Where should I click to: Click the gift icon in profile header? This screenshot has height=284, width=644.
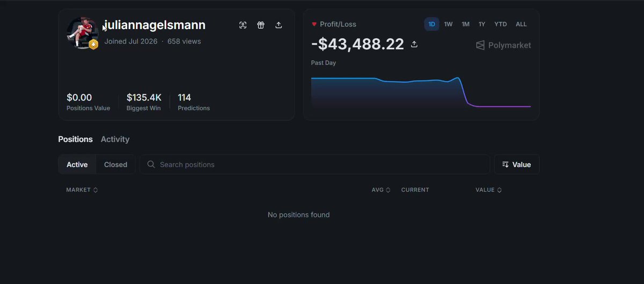(261, 25)
